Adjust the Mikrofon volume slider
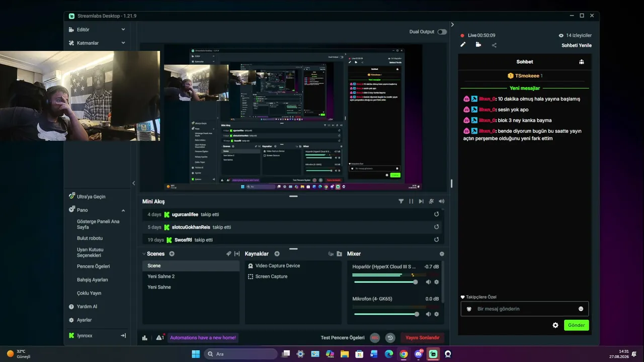Viewport: 644px width, 362px height. [x=386, y=314]
